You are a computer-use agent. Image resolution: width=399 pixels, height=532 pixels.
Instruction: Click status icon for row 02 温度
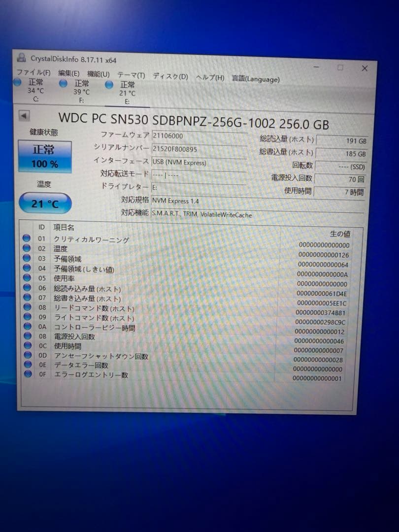(27, 248)
